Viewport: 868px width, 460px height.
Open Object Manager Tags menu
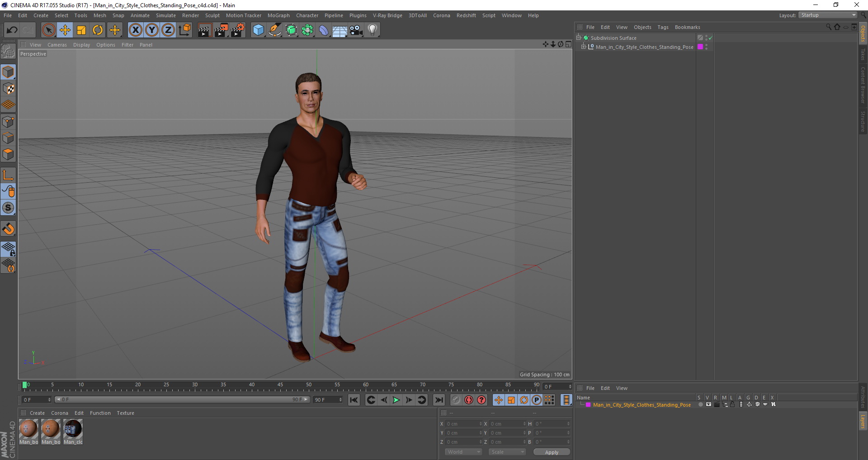point(663,27)
